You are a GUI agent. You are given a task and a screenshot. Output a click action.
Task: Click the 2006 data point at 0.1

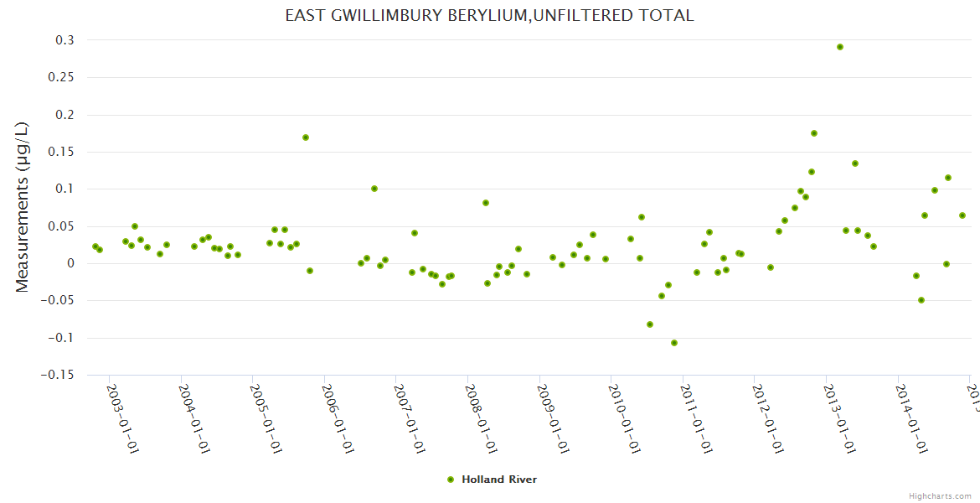click(x=374, y=189)
